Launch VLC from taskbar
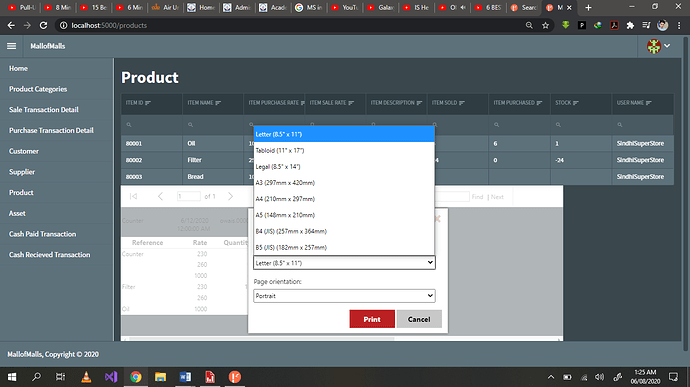 (86, 377)
